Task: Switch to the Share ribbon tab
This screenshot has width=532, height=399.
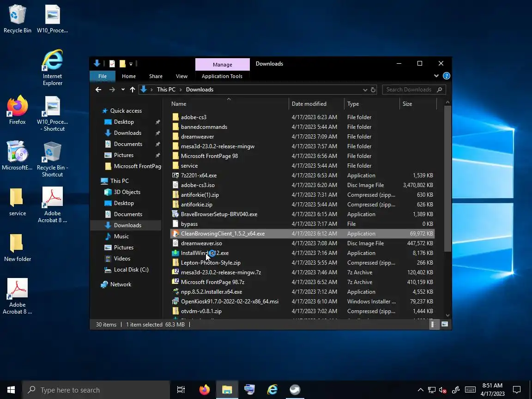Action: pyautogui.click(x=156, y=76)
